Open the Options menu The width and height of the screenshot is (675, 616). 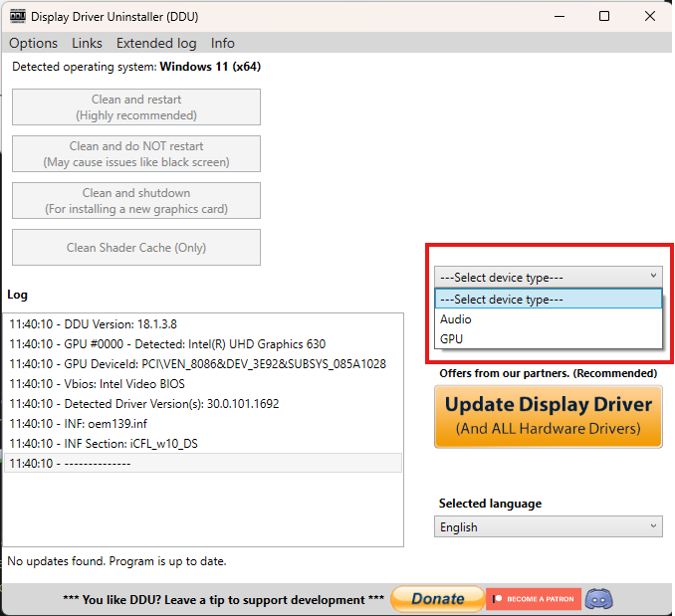coord(33,43)
